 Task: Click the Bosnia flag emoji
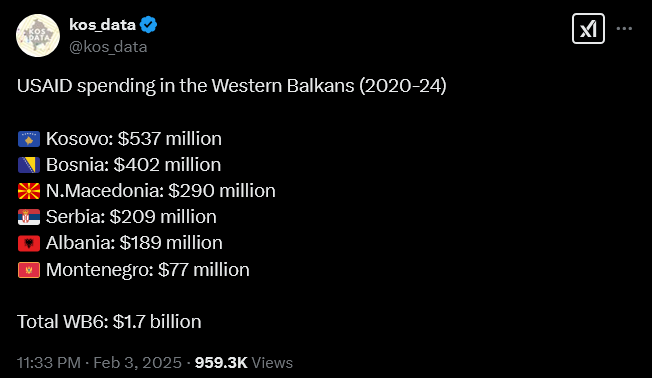point(29,165)
